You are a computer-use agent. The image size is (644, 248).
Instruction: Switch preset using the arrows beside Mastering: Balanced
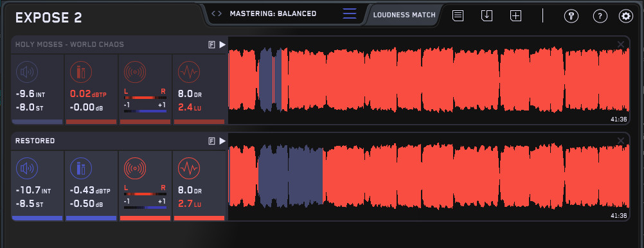[x=217, y=13]
